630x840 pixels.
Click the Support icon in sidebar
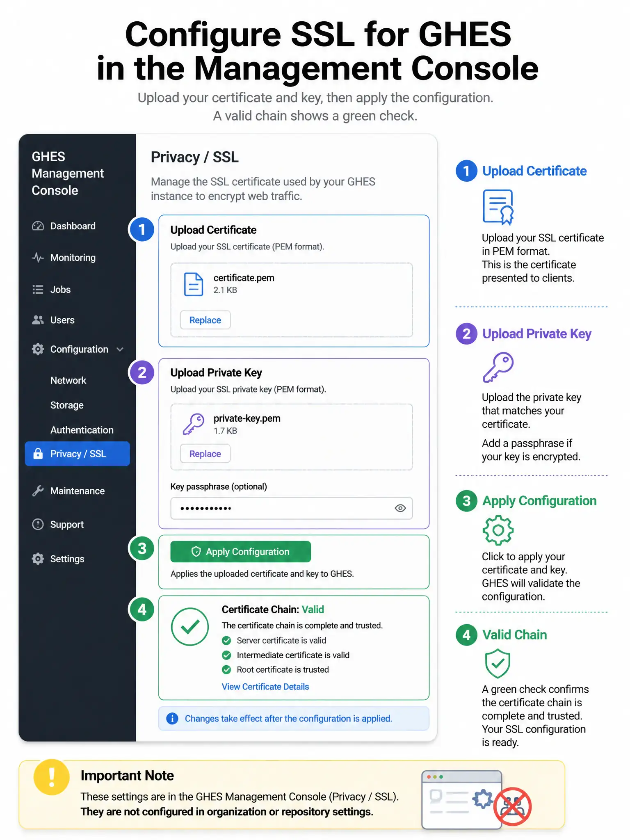tap(38, 525)
